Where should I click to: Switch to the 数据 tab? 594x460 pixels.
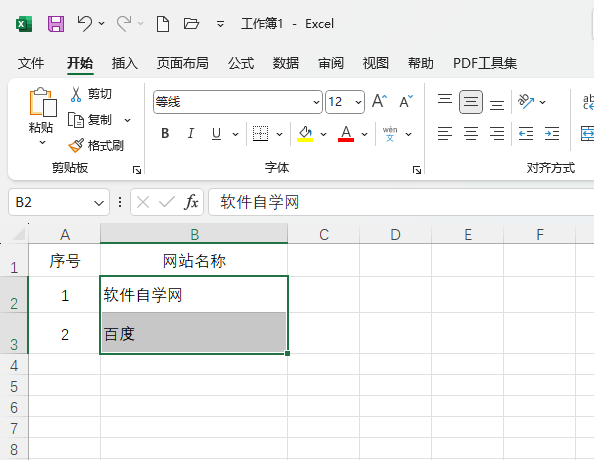pyautogui.click(x=286, y=63)
